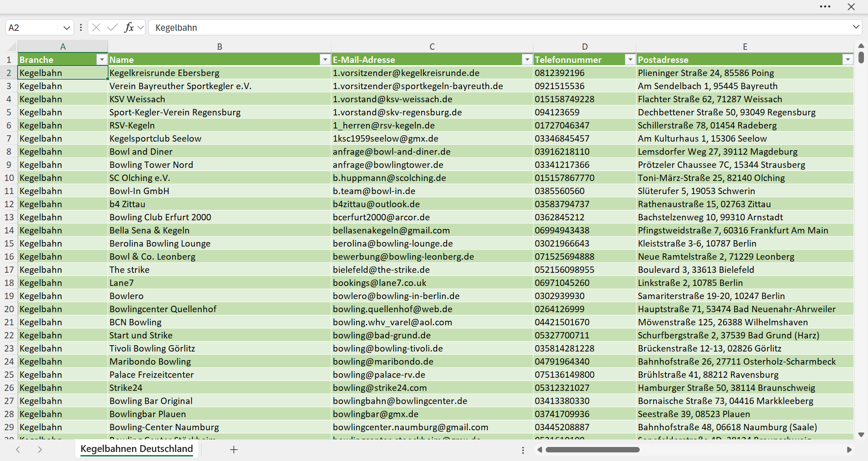Open the Name column filter dropdown

[325, 60]
